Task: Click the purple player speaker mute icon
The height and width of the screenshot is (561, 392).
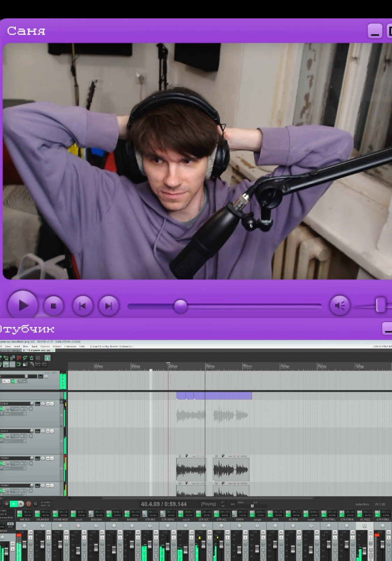Action: tap(340, 306)
